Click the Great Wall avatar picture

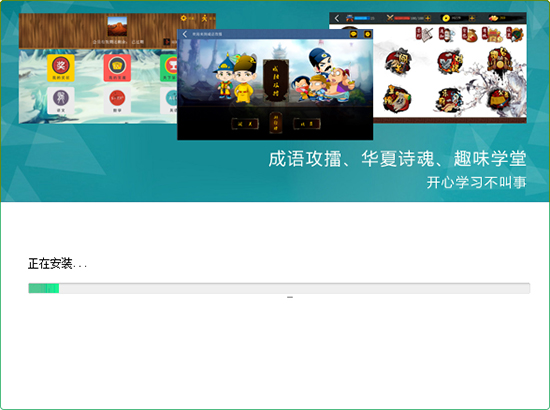pos(117,26)
